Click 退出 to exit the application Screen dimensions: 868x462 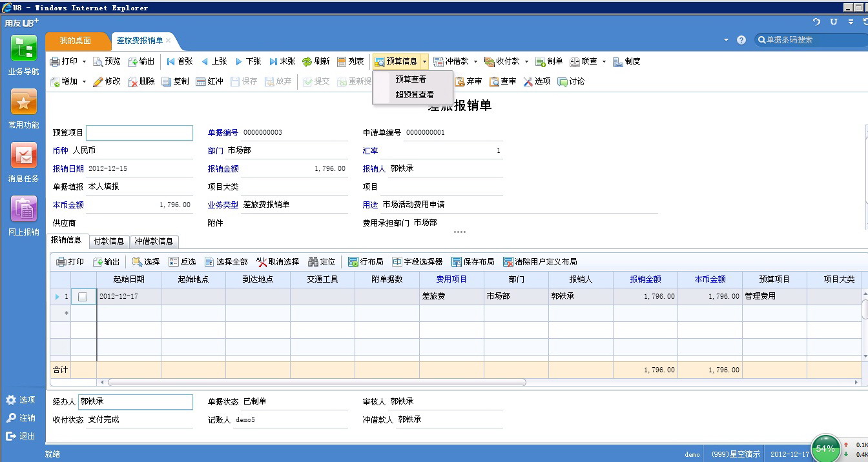[21, 436]
